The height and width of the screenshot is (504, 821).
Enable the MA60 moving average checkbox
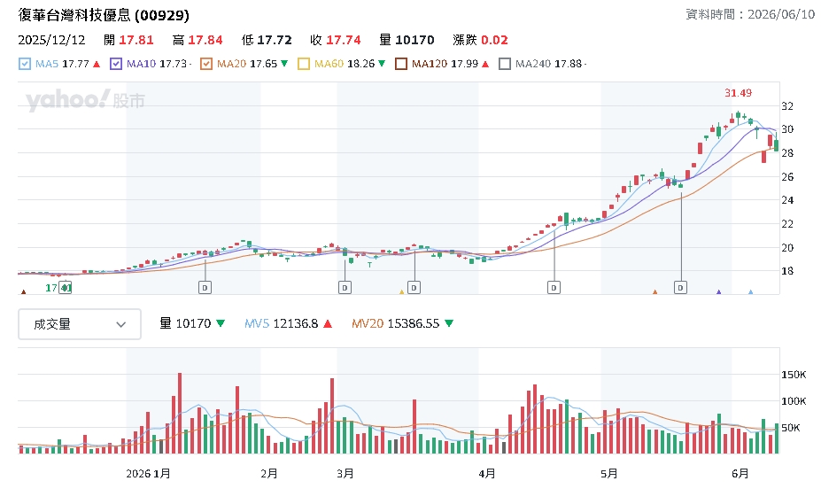point(304,64)
